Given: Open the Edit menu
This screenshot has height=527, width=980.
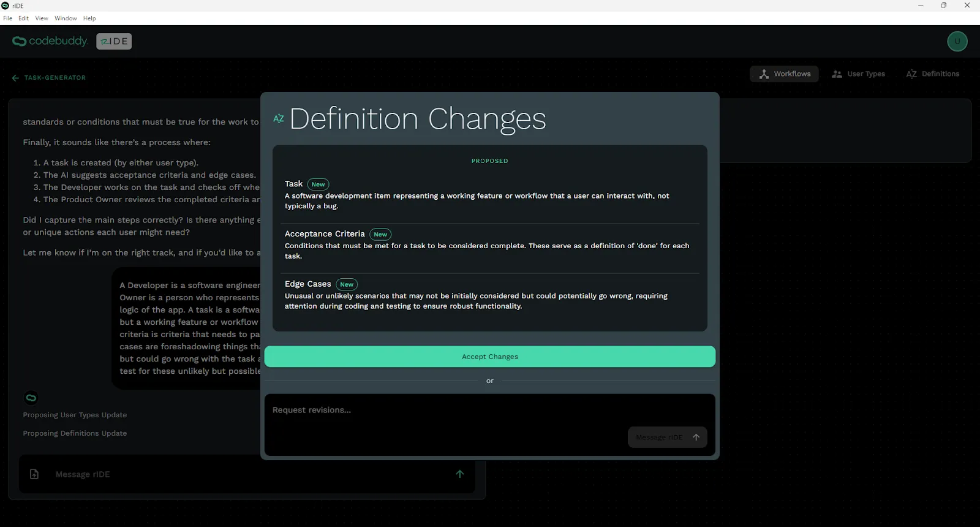Looking at the screenshot, I should tap(23, 18).
